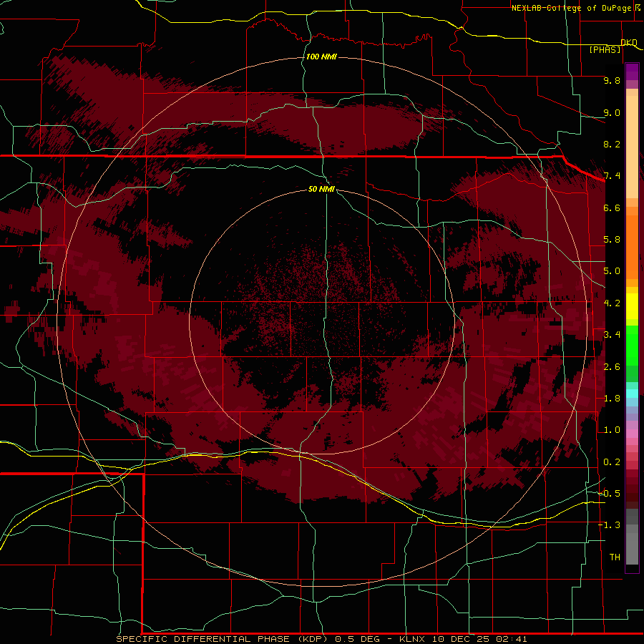Viewport: 644px width, 644px height.
Task: Click the 7.4 legend value
Action: pos(612,176)
